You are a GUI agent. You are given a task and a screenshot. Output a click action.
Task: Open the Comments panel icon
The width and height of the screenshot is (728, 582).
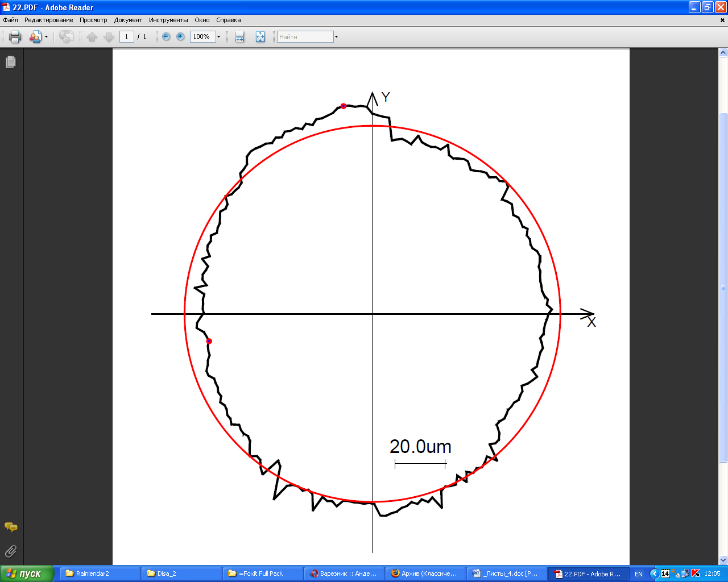pyautogui.click(x=11, y=527)
